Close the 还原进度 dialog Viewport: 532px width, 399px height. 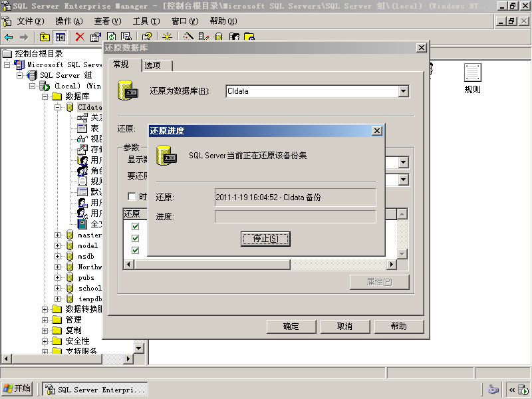[377, 131]
